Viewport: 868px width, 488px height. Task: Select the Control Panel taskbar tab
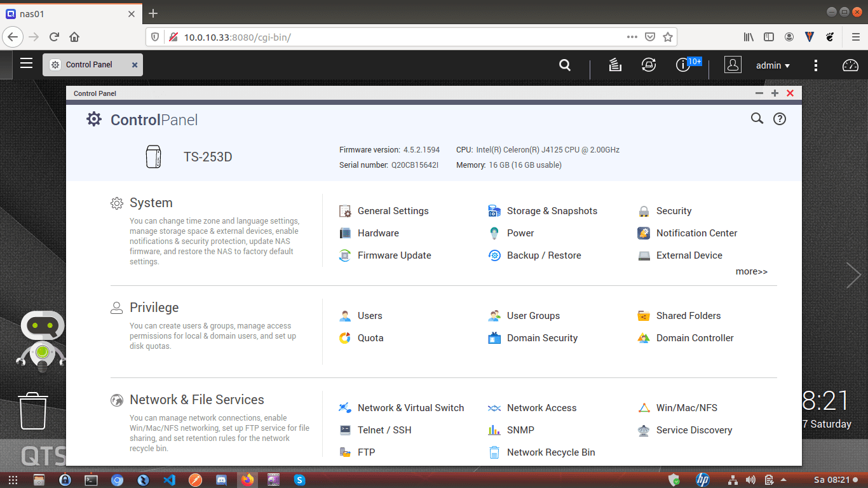[x=93, y=65]
